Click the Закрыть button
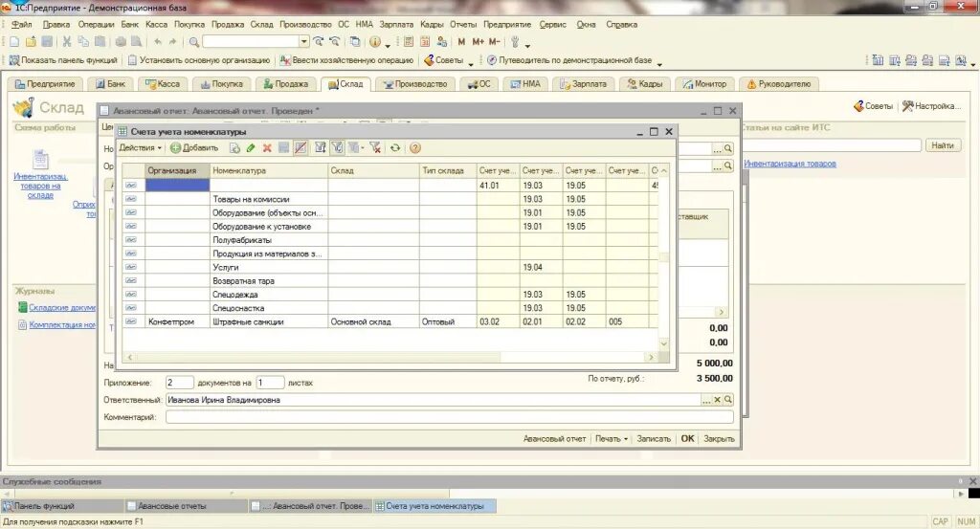The height and width of the screenshot is (529, 980). tap(719, 439)
